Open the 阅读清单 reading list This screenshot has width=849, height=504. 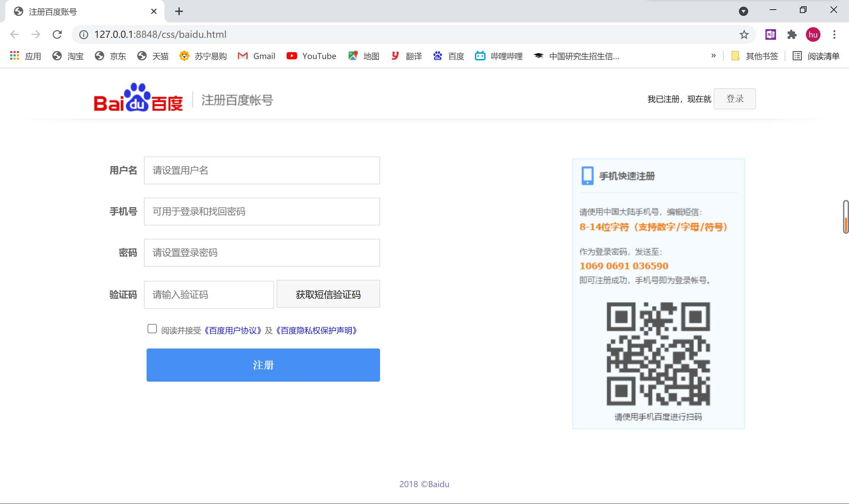[x=816, y=56]
